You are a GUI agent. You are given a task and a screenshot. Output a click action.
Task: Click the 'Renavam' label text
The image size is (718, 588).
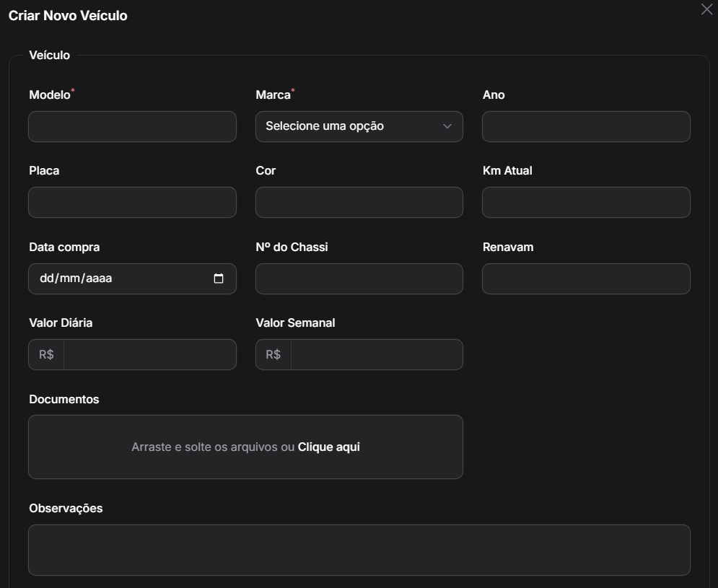point(508,247)
